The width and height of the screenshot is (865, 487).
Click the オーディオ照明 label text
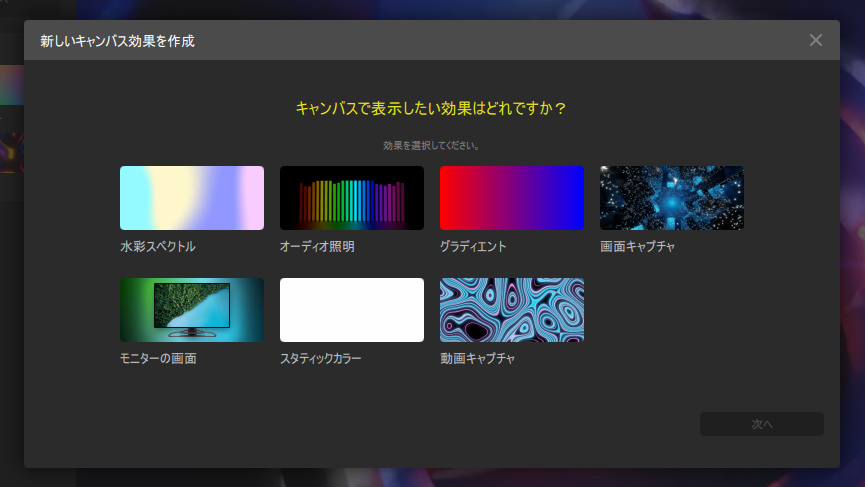317,247
